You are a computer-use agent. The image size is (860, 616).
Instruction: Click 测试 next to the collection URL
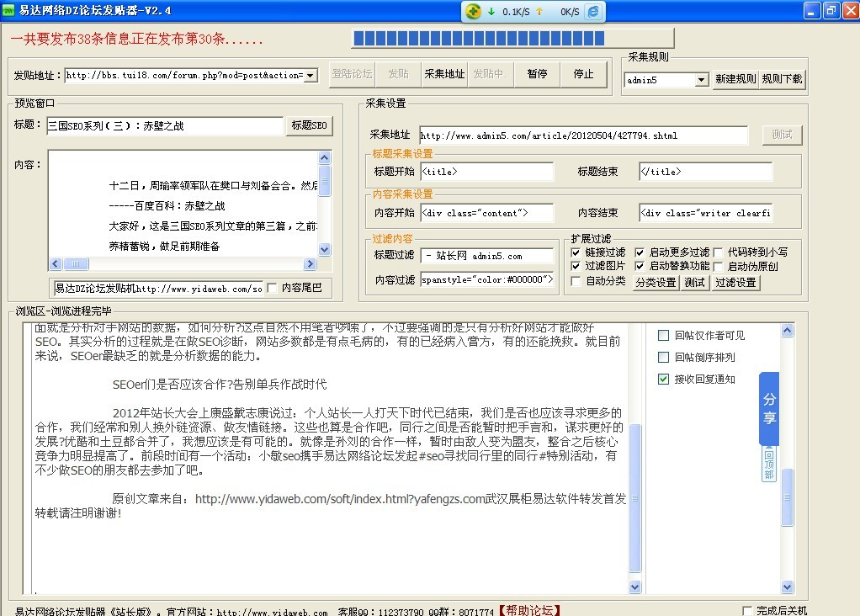click(x=781, y=135)
